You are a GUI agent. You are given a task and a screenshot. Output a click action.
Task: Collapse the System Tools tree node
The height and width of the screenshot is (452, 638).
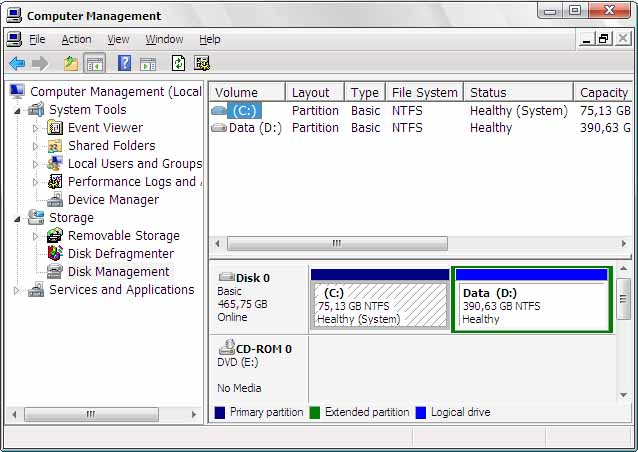point(17,110)
